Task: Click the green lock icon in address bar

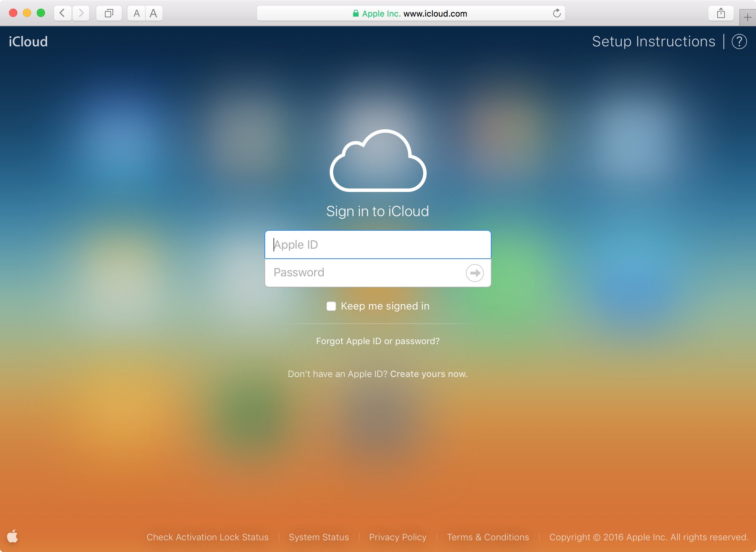Action: [355, 13]
